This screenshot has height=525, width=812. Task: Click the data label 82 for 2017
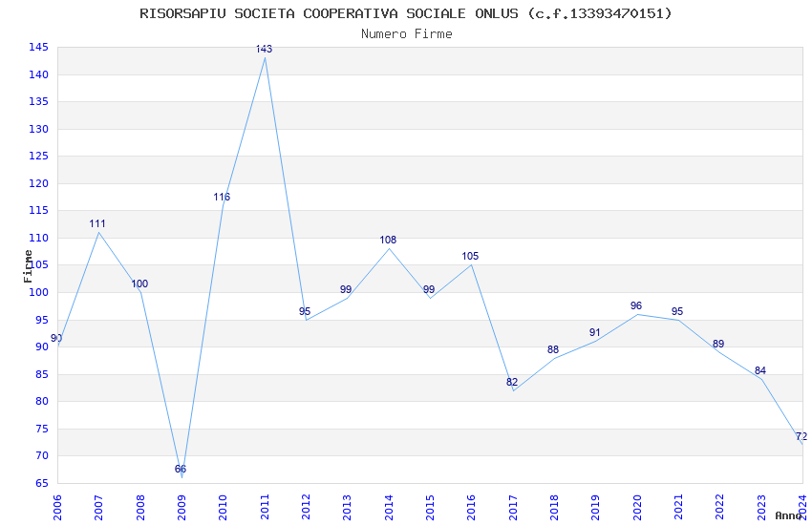tap(512, 382)
